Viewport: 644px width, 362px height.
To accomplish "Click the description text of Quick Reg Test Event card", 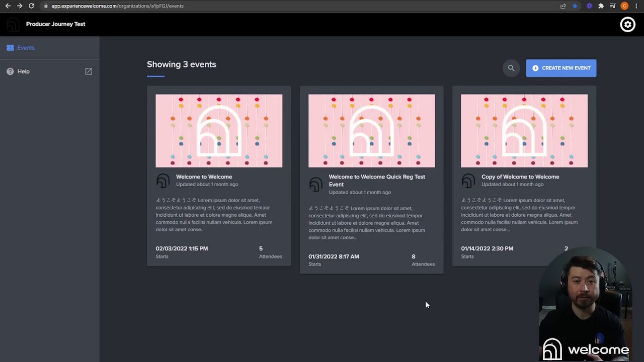I will [368, 223].
